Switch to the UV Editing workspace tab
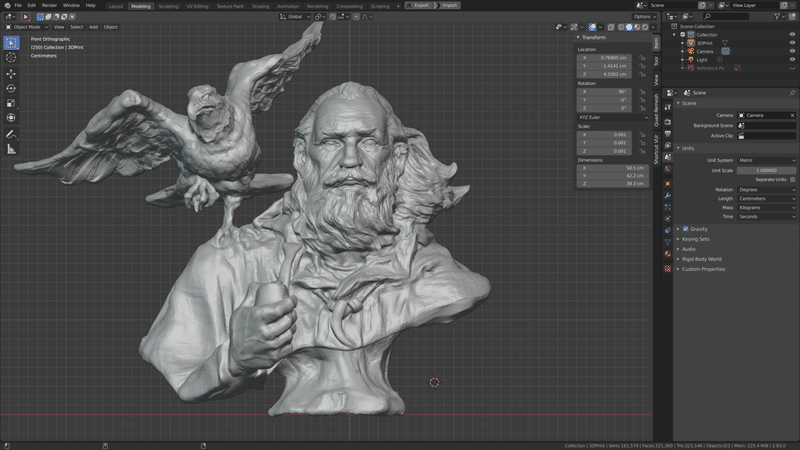800x450 pixels. 197,6
